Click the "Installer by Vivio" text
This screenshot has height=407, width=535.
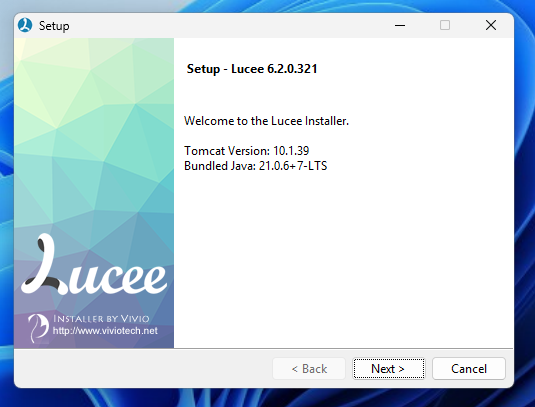[101, 319]
